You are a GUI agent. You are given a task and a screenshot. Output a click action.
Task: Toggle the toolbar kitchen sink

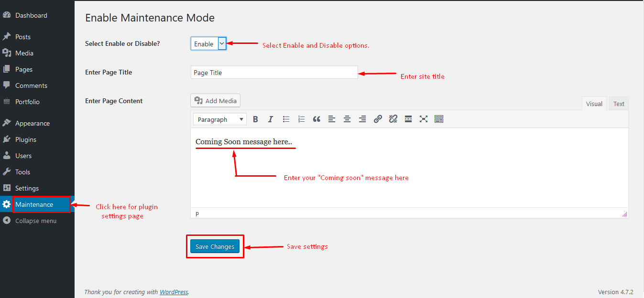(x=439, y=119)
